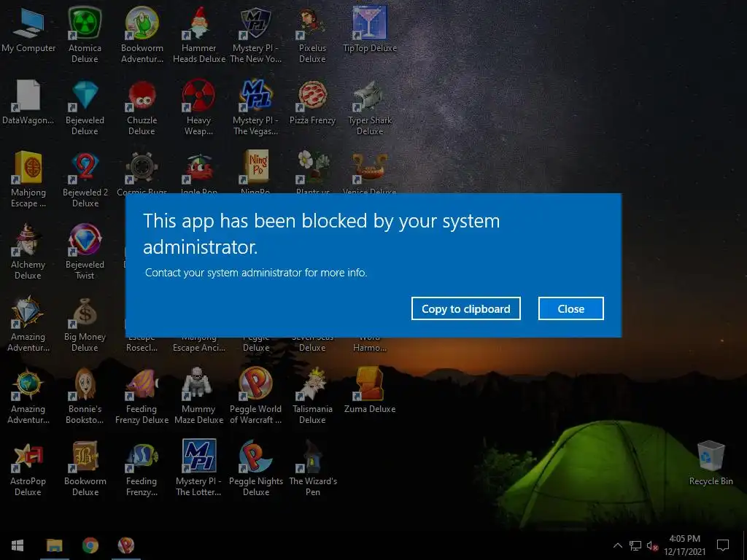Viewport: 747px width, 560px height.
Task: Select the Chuzzle Deluxe shortcut
Action: (x=142, y=106)
